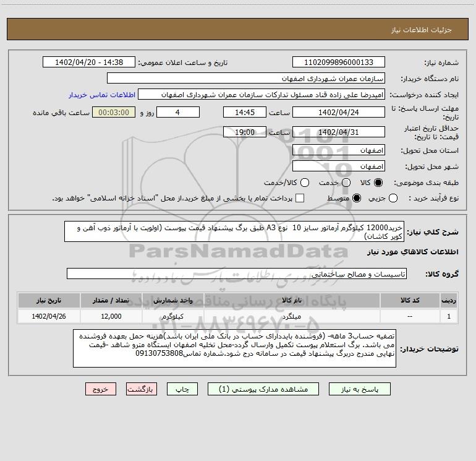Click the خروج exit button
The width and height of the screenshot is (476, 461).
101,389
